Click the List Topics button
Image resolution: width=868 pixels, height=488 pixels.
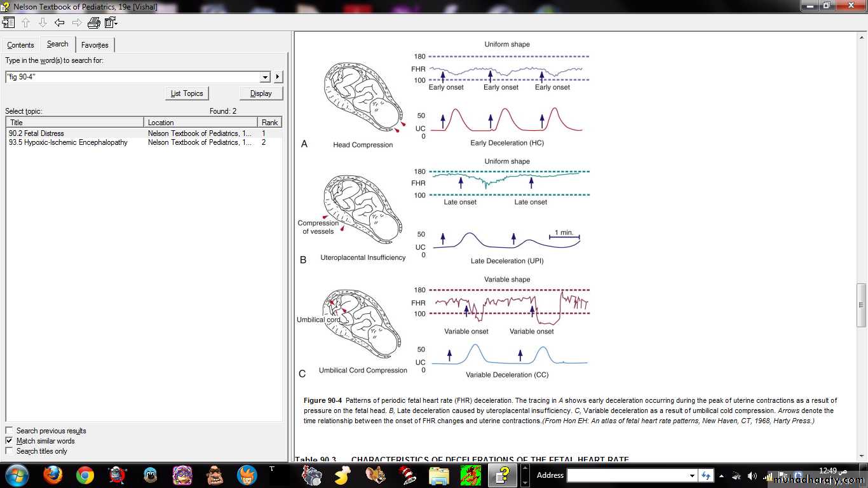[187, 93]
